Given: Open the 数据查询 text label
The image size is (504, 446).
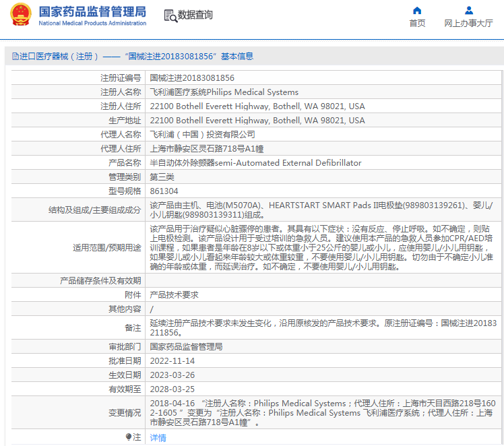Looking at the screenshot, I should point(195,15).
